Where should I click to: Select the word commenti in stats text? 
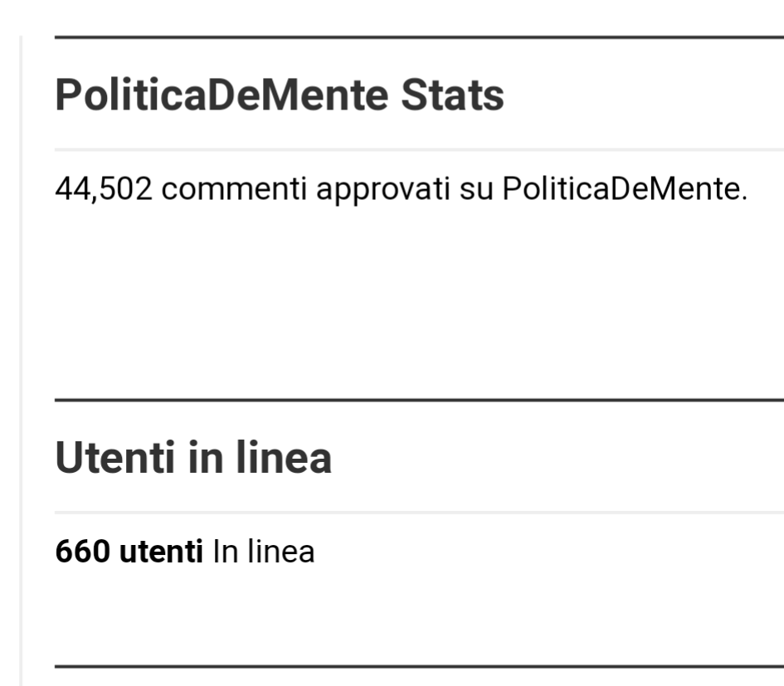pos(234,189)
